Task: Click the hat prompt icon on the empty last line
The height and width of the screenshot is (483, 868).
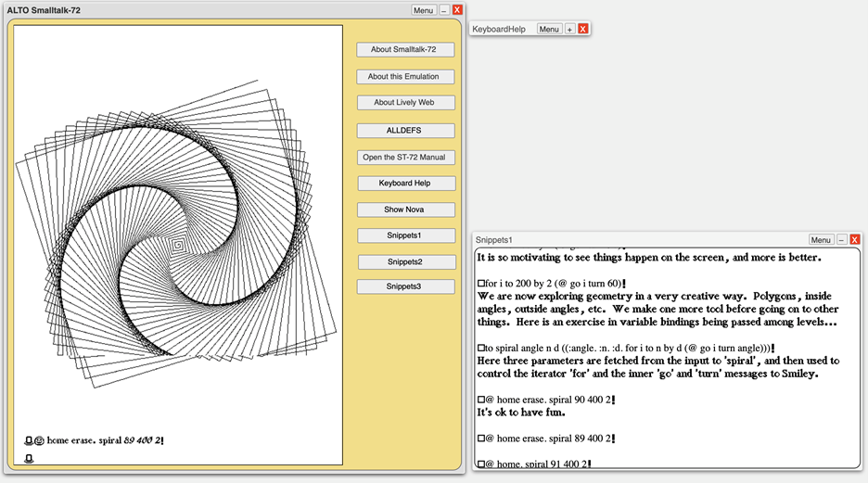Action: click(29, 458)
